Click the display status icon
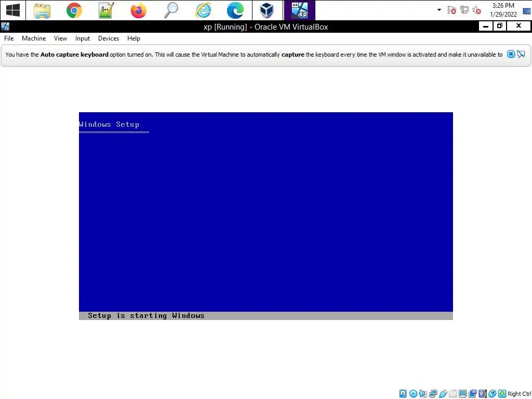Image resolution: width=532 pixels, height=399 pixels. pyautogui.click(x=462, y=394)
